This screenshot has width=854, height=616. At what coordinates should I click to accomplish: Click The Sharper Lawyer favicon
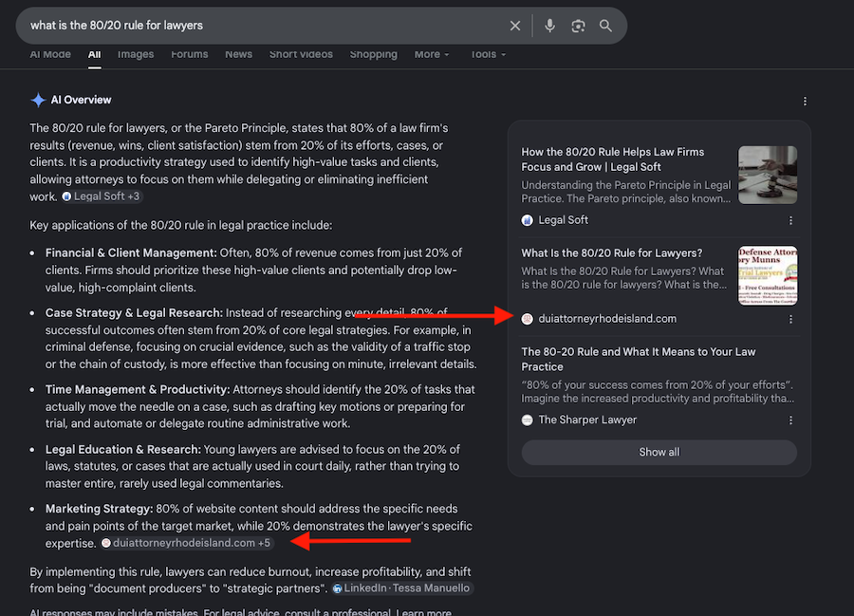(528, 420)
